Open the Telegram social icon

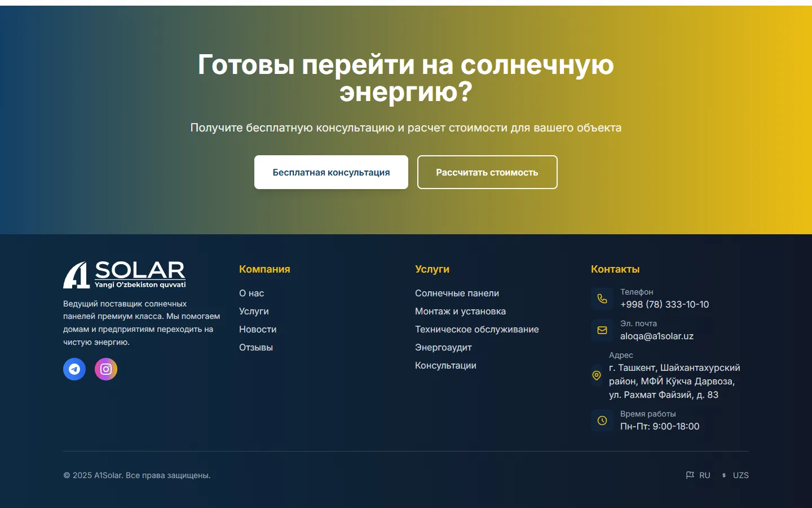point(74,369)
